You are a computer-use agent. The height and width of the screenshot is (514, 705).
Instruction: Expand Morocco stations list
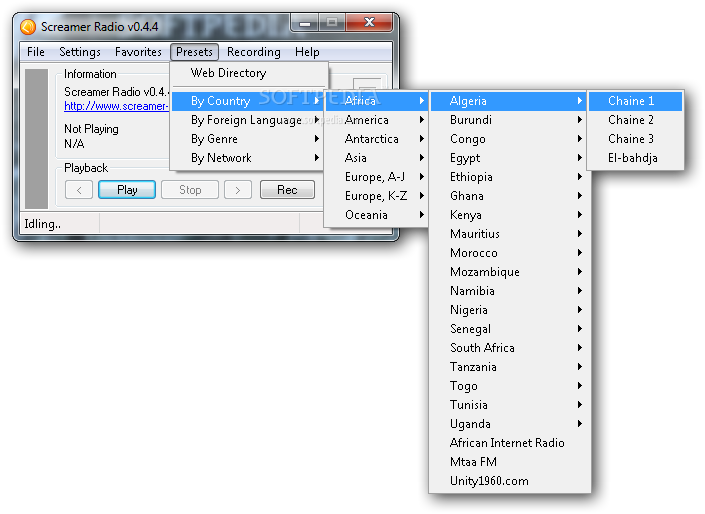pos(509,253)
